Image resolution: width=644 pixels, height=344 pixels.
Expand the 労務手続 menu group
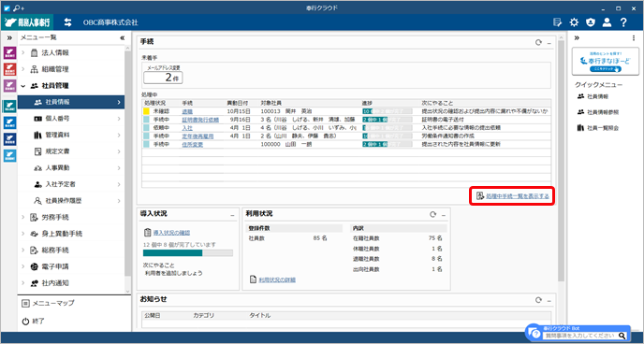coord(23,217)
